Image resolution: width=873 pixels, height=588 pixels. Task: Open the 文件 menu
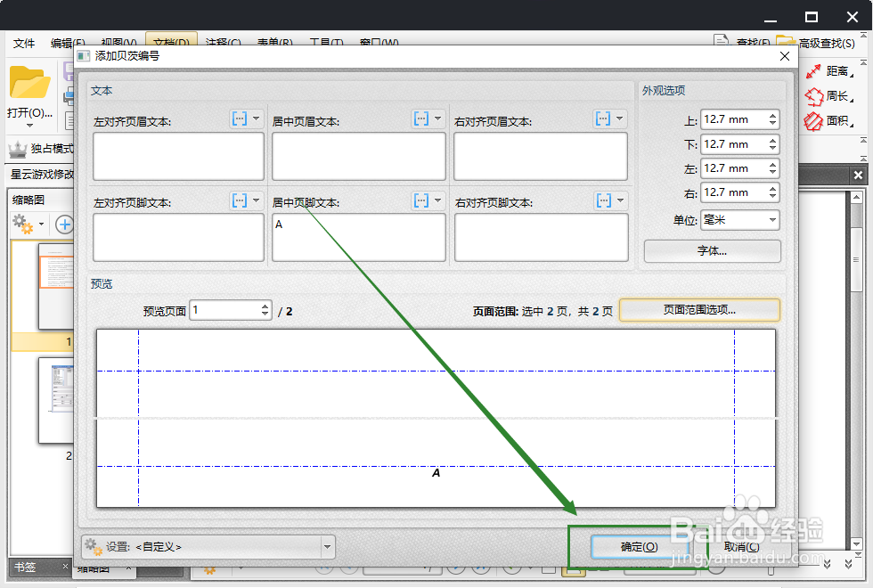pos(24,43)
